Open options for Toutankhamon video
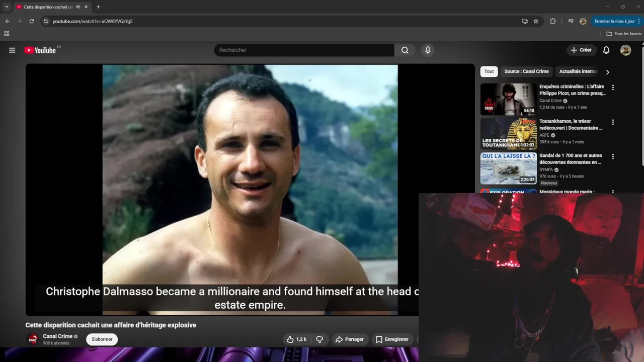Screen dimensions: 644x362 (613, 122)
